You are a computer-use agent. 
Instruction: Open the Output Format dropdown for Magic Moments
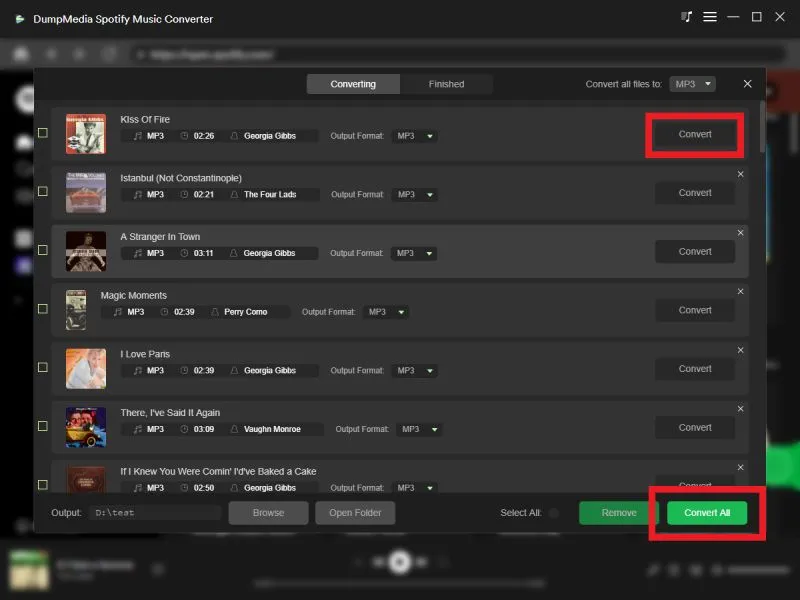coord(384,311)
